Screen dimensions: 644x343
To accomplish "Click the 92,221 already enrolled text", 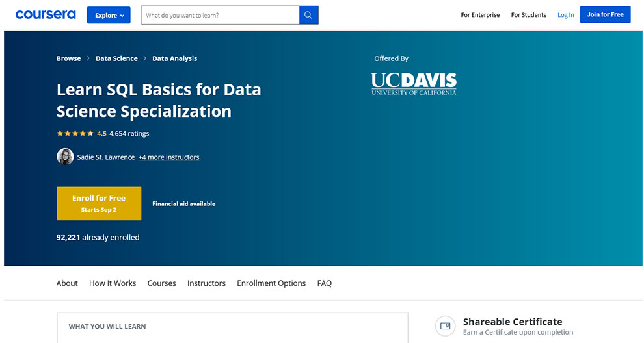I will click(x=98, y=237).
